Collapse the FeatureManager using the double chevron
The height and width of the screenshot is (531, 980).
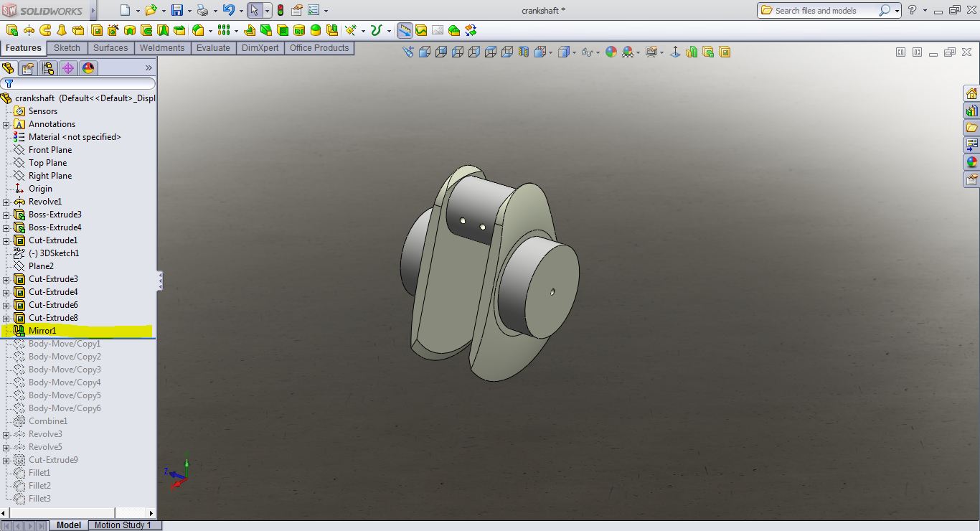[x=148, y=67]
